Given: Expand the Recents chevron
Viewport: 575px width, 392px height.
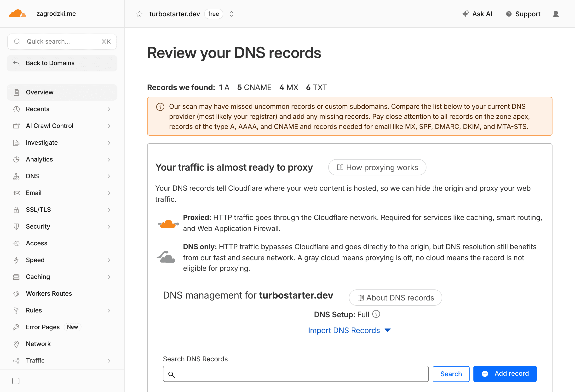Looking at the screenshot, I should pyautogui.click(x=109, y=109).
